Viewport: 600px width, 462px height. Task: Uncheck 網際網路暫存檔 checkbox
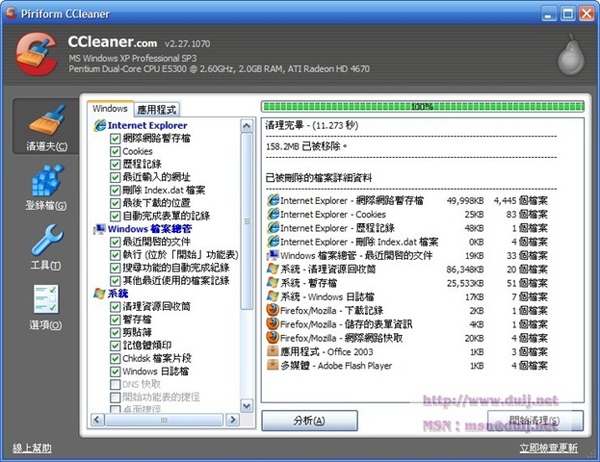tap(115, 139)
